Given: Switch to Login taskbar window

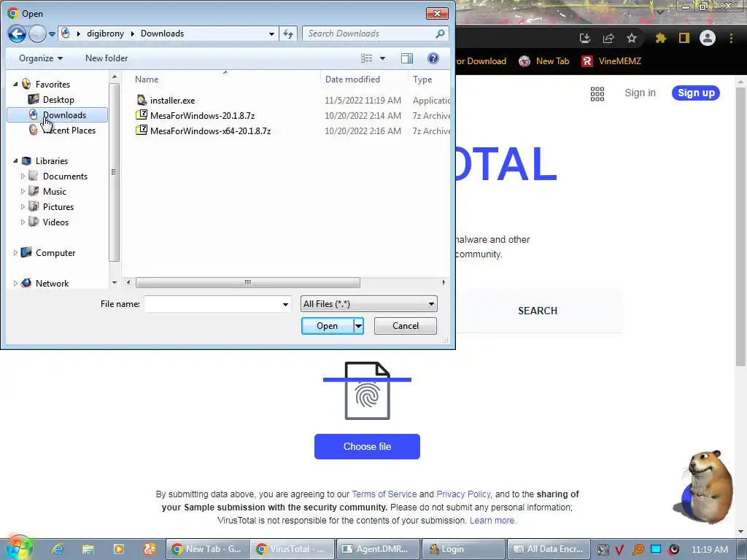Looking at the screenshot, I should click(463, 549).
